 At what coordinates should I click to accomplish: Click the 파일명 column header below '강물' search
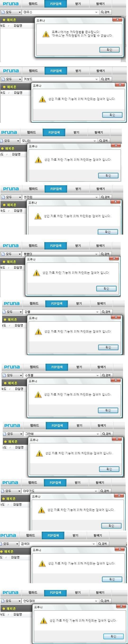(19, 325)
